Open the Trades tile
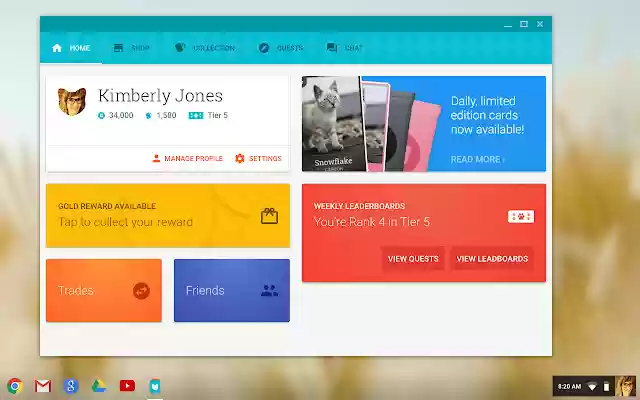Screen dimensions: 640x400 point(104,290)
